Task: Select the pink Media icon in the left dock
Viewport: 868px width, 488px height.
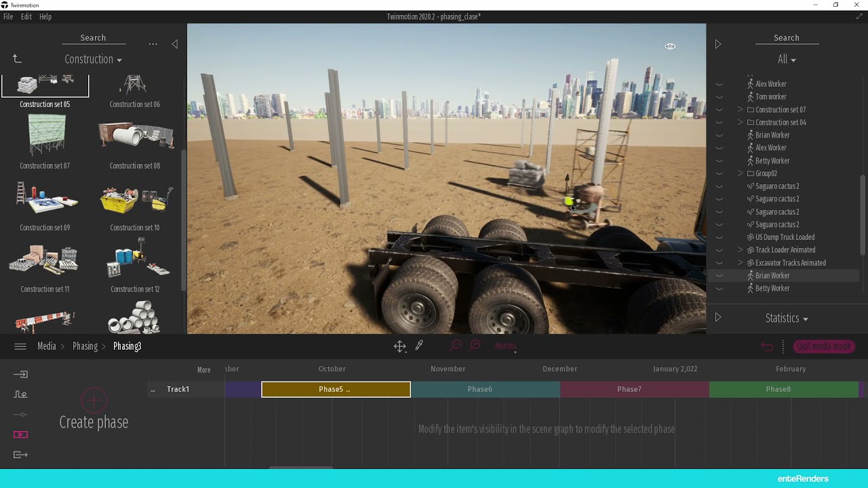Action: pyautogui.click(x=20, y=434)
